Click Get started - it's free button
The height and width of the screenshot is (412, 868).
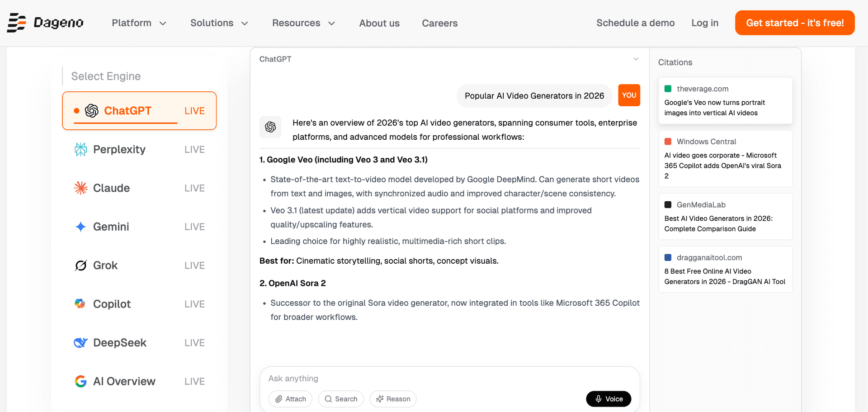tap(795, 23)
